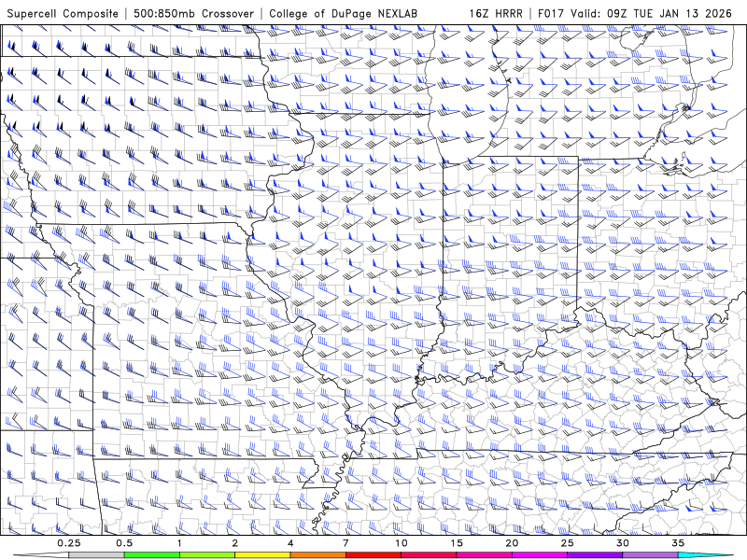The image size is (747, 560).
Task: Click the gray legend swatch between 0.25 and 0.5
Action: (96, 555)
